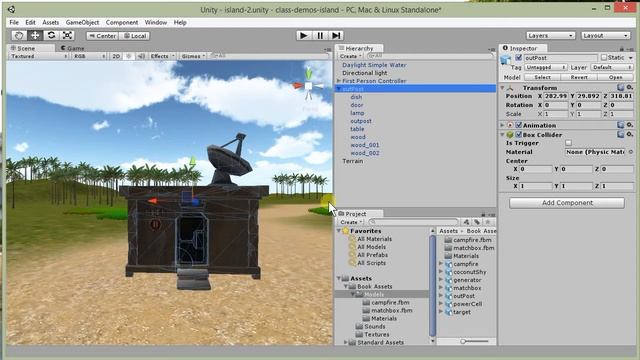Select Directional light in Hierarchy
Screen dimensions: 640x360
click(x=364, y=73)
